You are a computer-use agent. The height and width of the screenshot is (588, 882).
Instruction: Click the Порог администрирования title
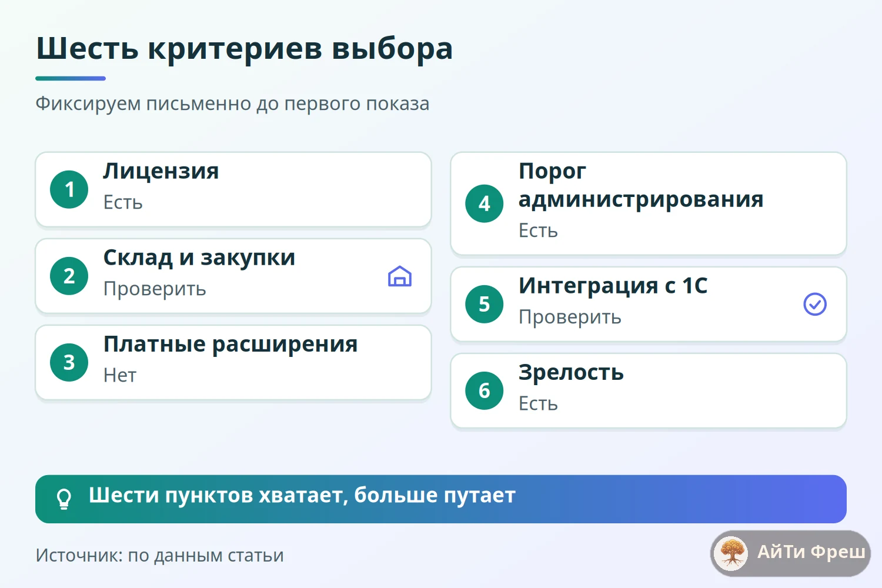point(641,185)
